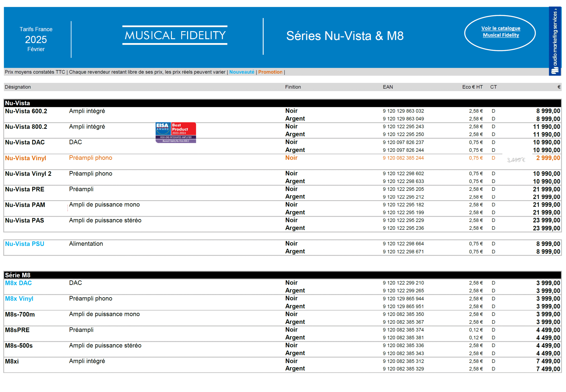The height and width of the screenshot is (392, 566).
Task: Click the Promotion legend label
Action: click(x=270, y=72)
